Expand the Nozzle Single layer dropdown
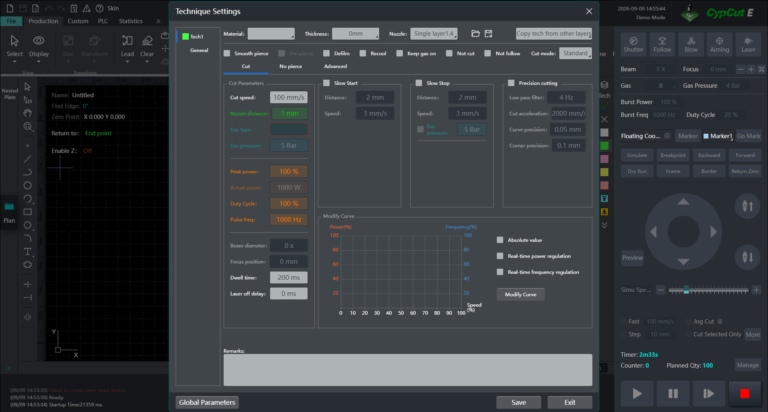Viewport: 768px width, 412px height. 434,34
